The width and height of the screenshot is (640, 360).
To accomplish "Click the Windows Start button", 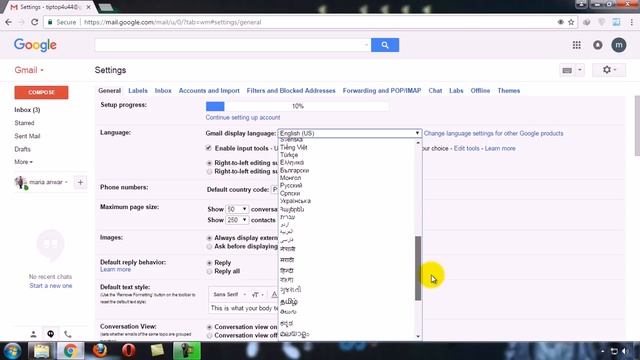I will (12, 351).
